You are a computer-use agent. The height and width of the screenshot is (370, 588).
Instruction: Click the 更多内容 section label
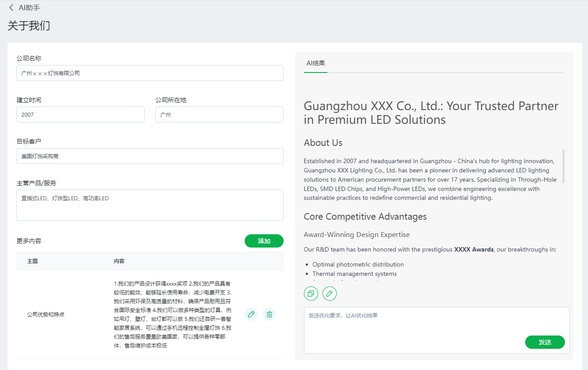tap(29, 241)
